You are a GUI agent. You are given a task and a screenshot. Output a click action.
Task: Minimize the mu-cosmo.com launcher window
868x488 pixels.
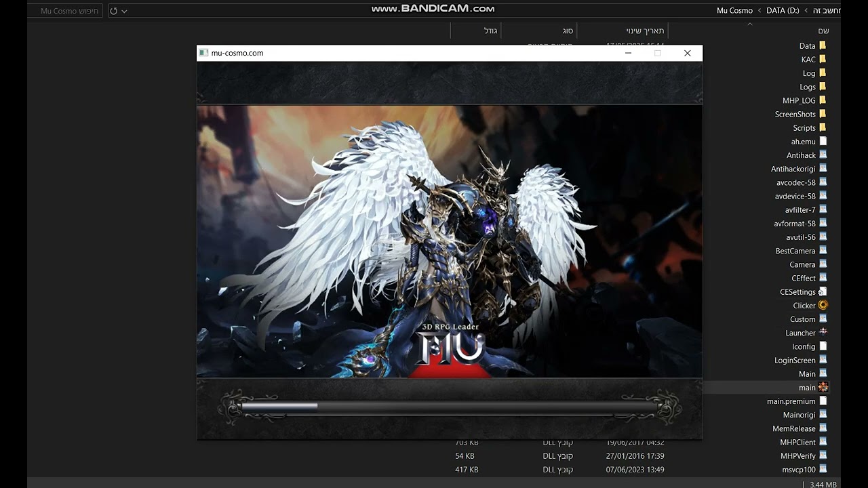click(628, 53)
